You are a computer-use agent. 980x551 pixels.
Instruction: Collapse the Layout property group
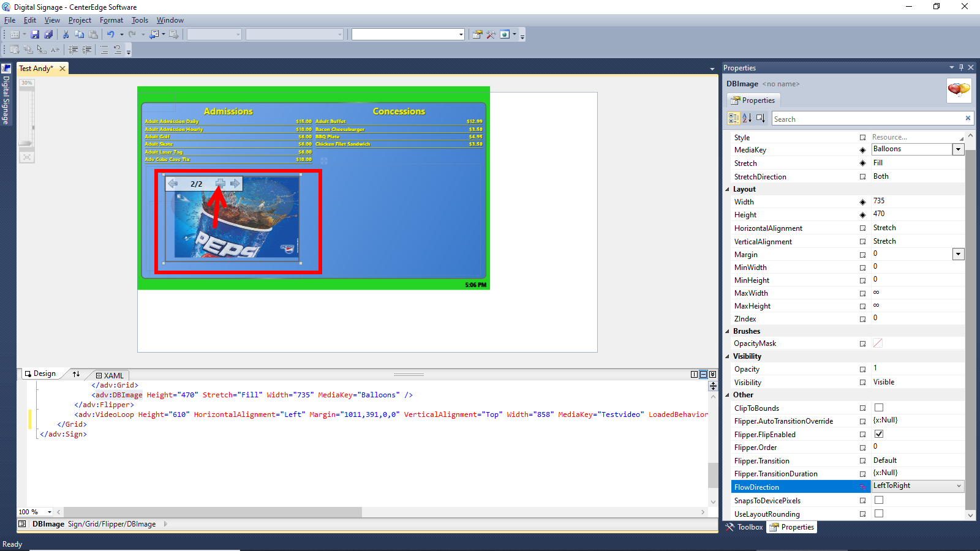point(728,190)
